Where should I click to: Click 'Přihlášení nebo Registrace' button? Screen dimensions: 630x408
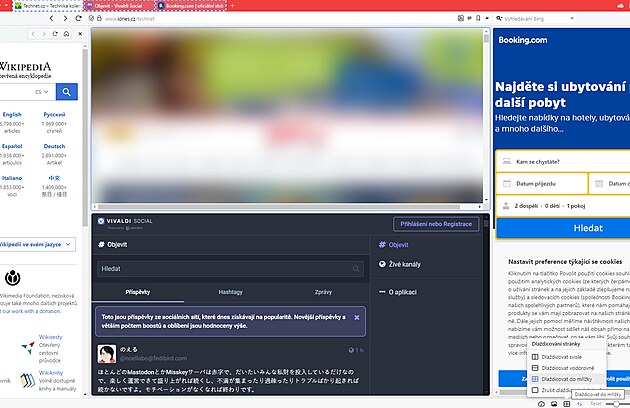click(x=437, y=225)
